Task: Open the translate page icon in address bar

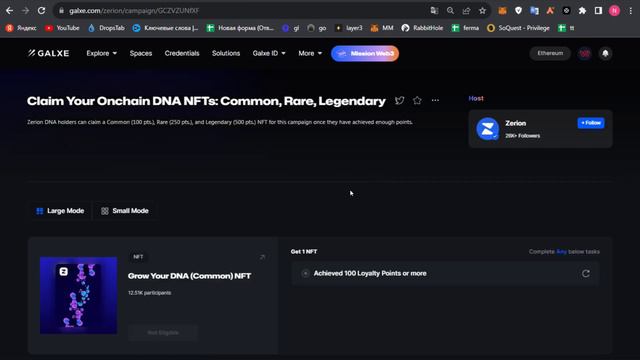Action: point(434,11)
